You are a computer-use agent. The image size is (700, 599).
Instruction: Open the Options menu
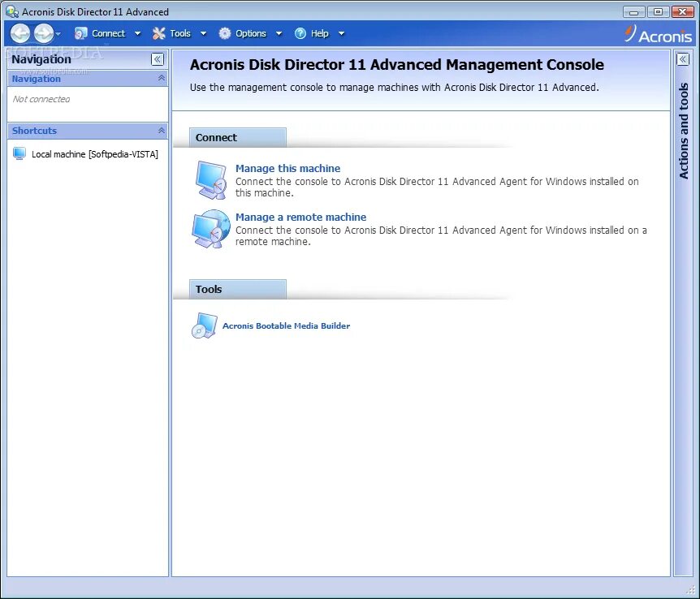click(251, 33)
